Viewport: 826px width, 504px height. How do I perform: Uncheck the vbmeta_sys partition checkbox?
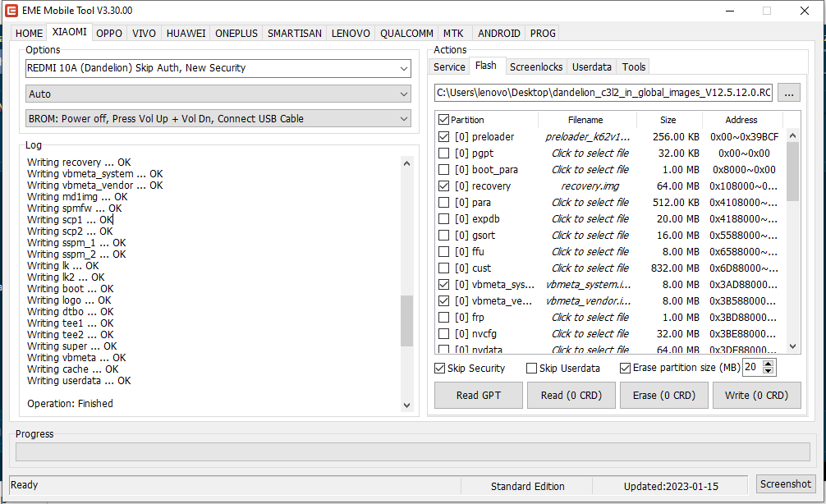pos(443,284)
